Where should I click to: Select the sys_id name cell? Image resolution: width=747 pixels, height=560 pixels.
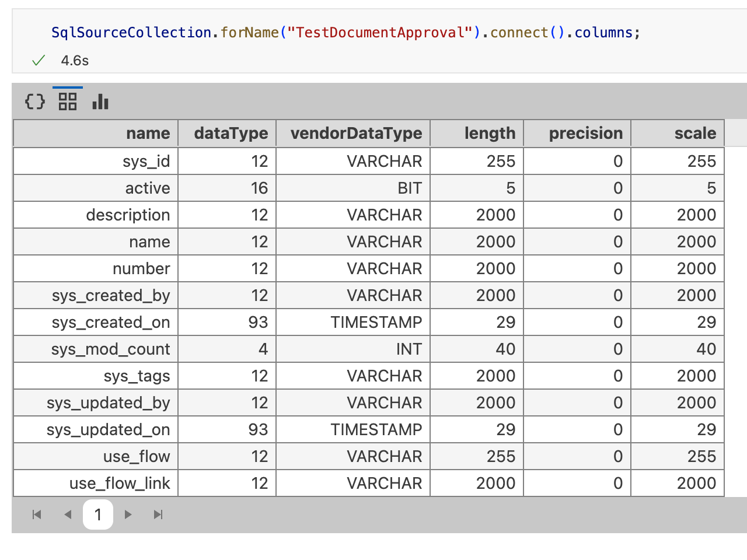(x=146, y=162)
